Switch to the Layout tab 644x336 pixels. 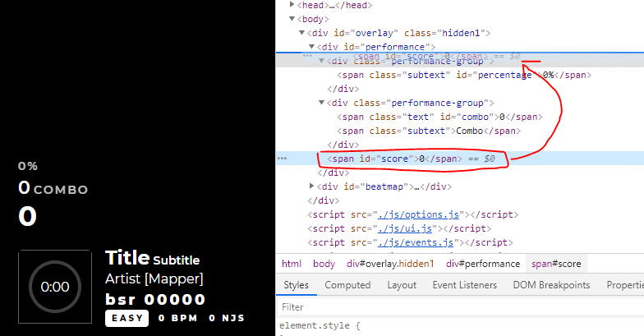[x=402, y=285]
